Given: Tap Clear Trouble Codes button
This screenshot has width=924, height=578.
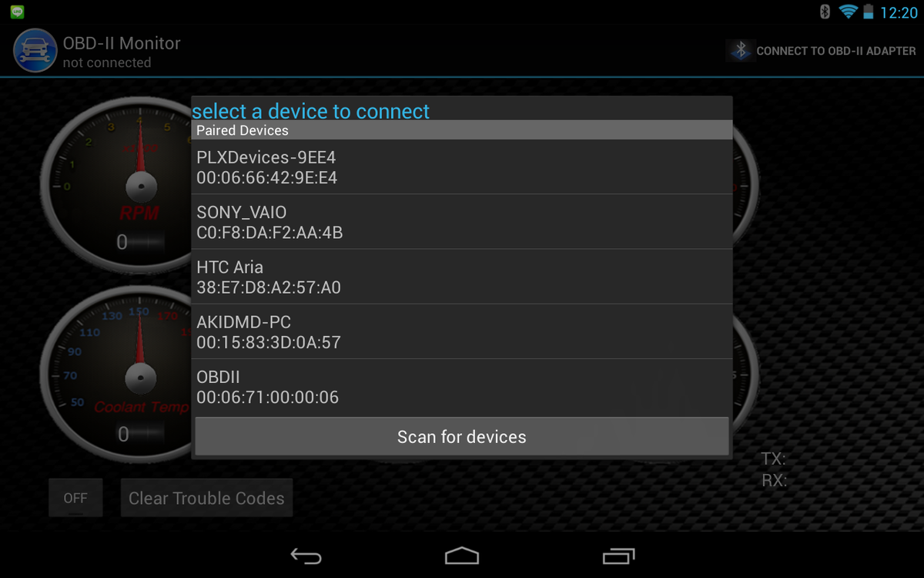Looking at the screenshot, I should [x=206, y=498].
